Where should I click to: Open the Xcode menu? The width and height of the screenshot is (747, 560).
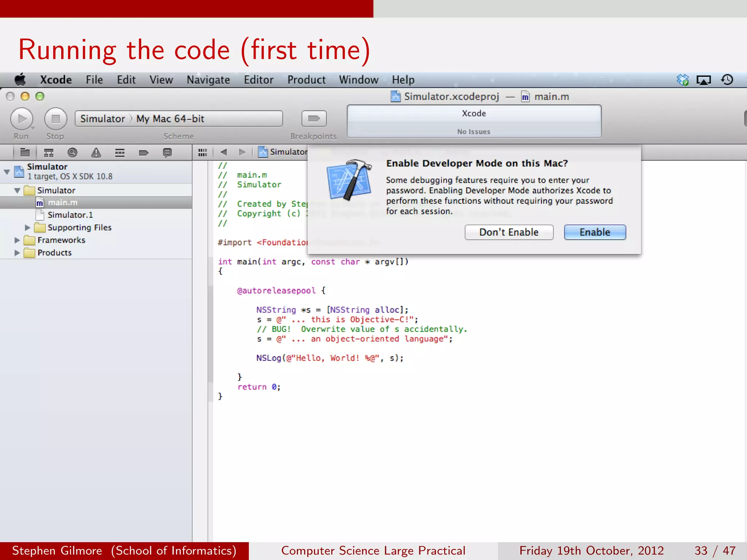click(x=56, y=80)
